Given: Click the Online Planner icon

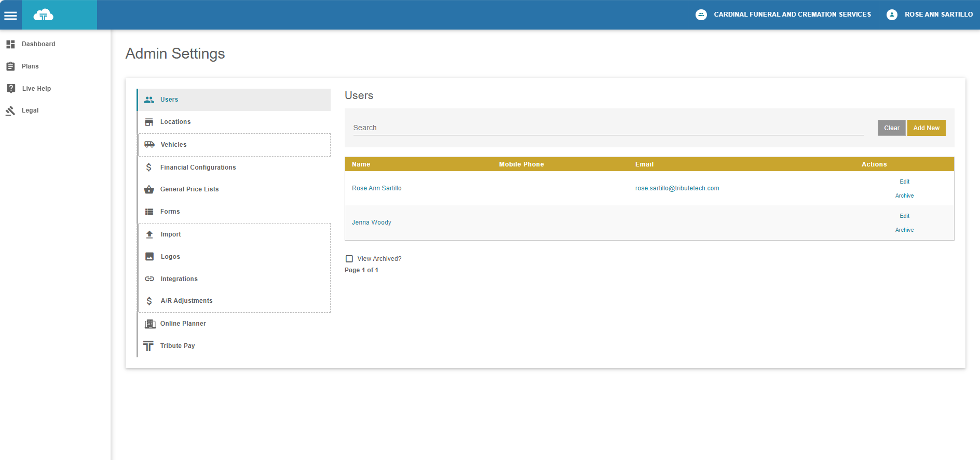Looking at the screenshot, I should pyautogui.click(x=150, y=324).
